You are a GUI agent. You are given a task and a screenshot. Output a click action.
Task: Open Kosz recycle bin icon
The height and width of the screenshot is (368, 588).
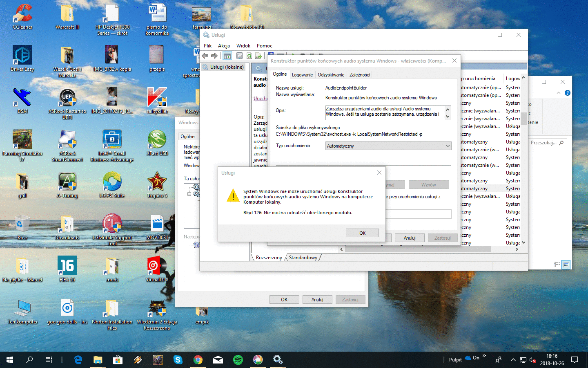[x=22, y=227]
